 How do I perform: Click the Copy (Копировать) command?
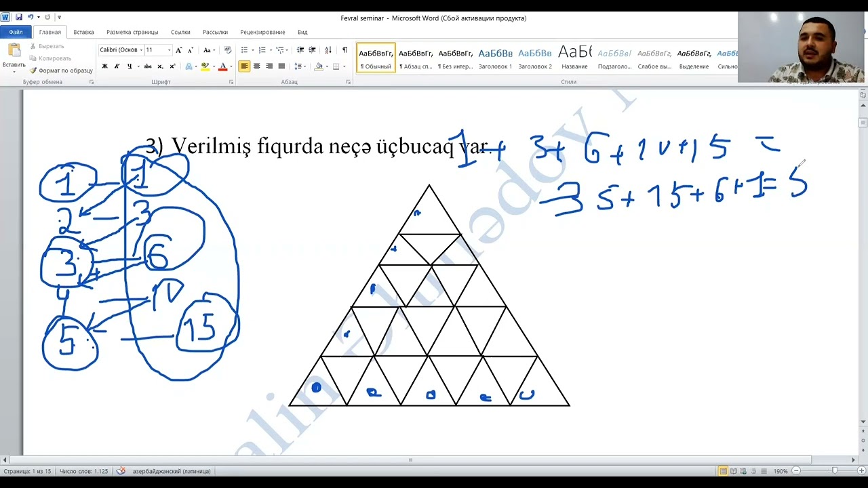pyautogui.click(x=50, y=58)
